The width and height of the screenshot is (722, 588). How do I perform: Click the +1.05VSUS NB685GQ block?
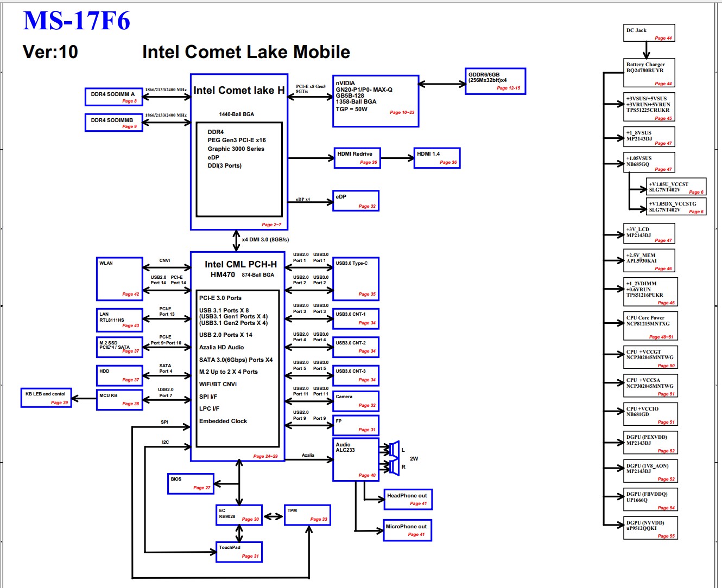click(649, 163)
